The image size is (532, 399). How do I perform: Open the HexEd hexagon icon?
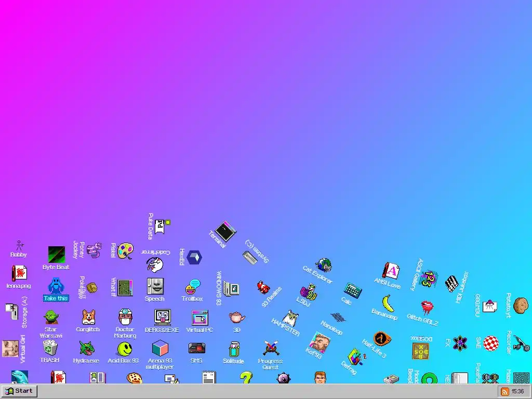(x=194, y=258)
